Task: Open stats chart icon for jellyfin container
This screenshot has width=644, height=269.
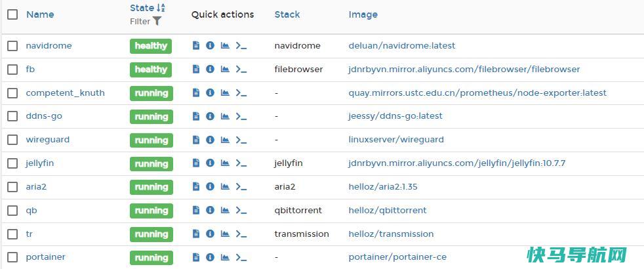Action: pyautogui.click(x=225, y=163)
